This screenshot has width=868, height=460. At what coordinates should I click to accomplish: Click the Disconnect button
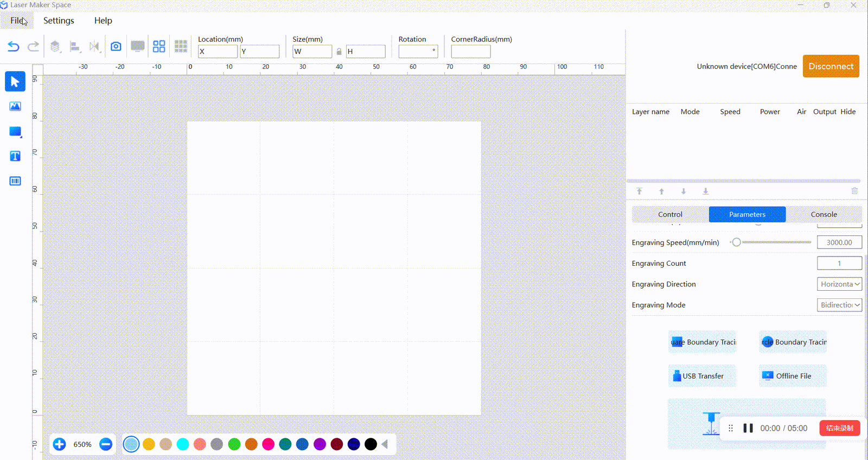(x=831, y=66)
